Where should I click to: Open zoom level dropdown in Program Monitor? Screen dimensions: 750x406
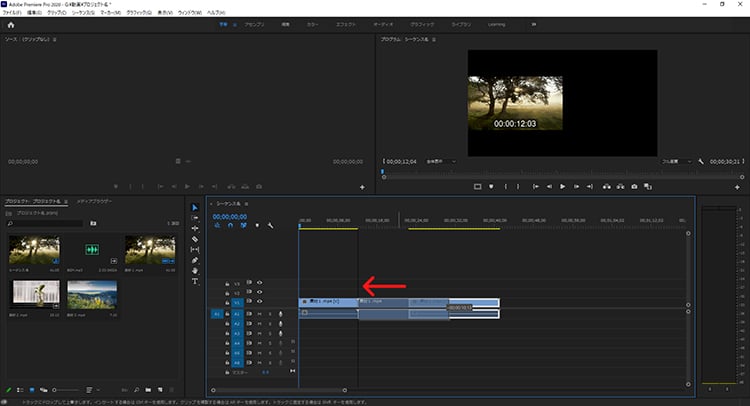click(441, 162)
